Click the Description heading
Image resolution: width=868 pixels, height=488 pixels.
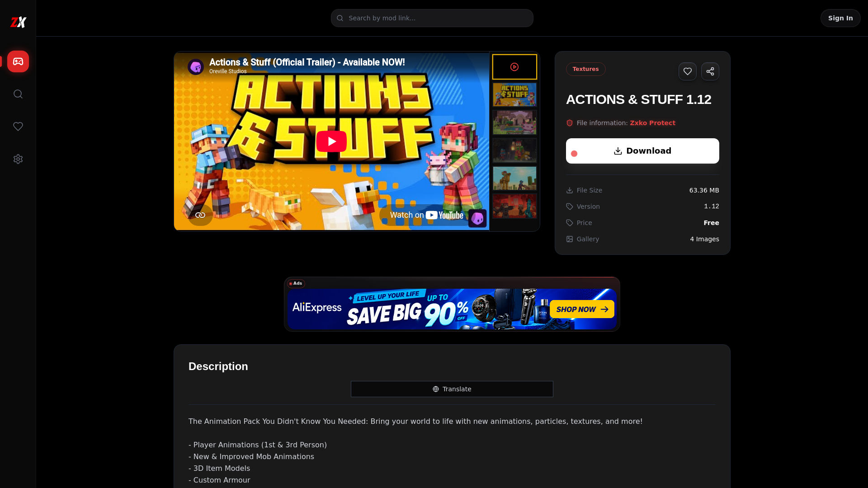(218, 366)
